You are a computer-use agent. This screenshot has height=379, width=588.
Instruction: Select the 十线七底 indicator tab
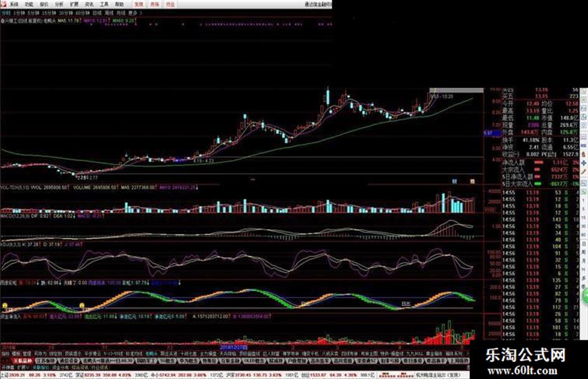tap(189, 353)
